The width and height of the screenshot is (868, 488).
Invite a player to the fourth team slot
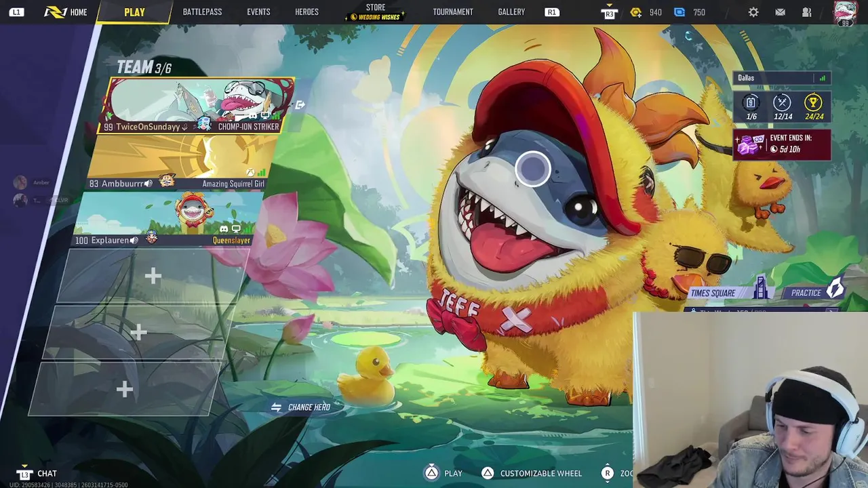pyautogui.click(x=153, y=275)
